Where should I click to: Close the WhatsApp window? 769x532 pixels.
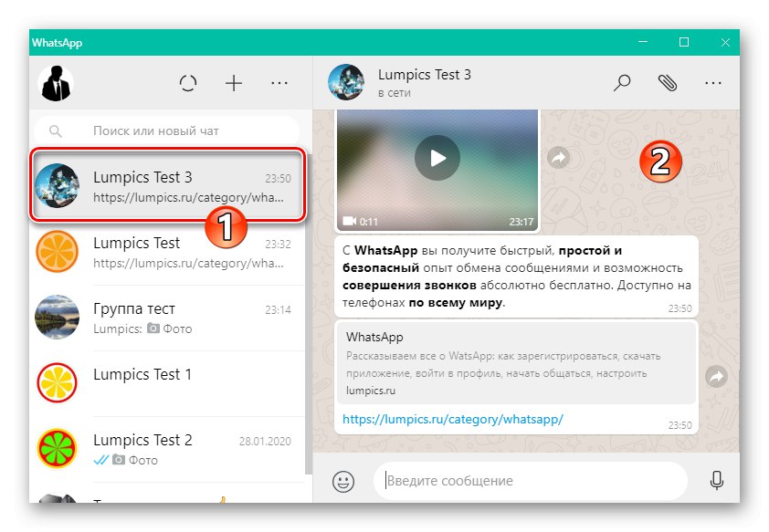(725, 42)
